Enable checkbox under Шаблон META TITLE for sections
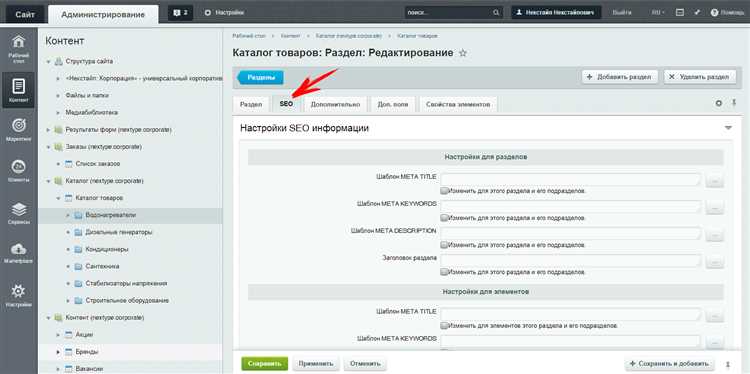The image size is (750, 374). click(x=444, y=191)
